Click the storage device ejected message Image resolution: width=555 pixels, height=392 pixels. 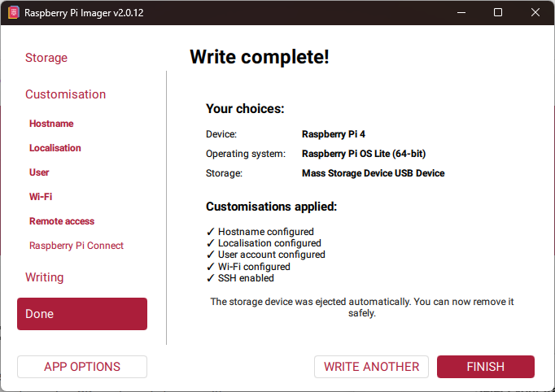pyautogui.click(x=362, y=307)
